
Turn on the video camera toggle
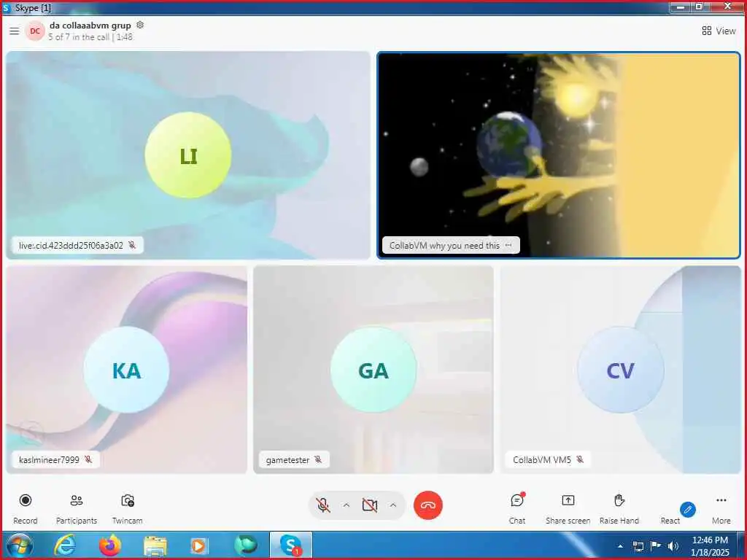click(370, 505)
